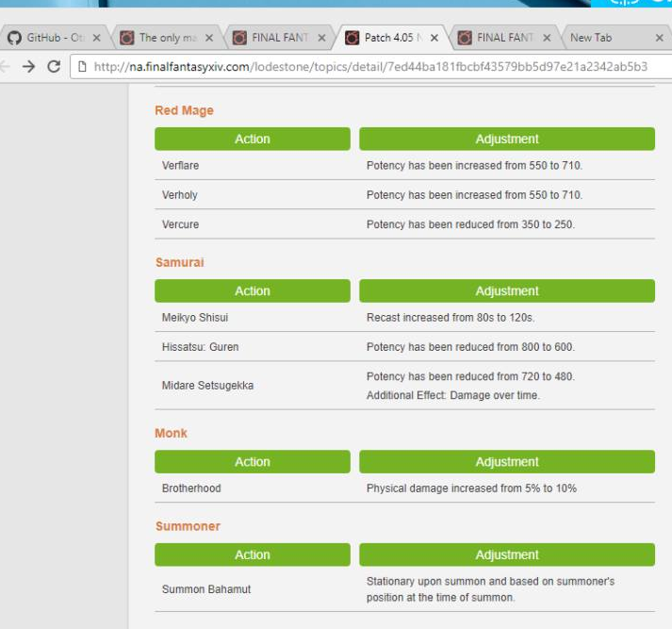Click 'Potency has been reduced from 350 to 250'
Screen dimensions: 672x629
(470, 224)
